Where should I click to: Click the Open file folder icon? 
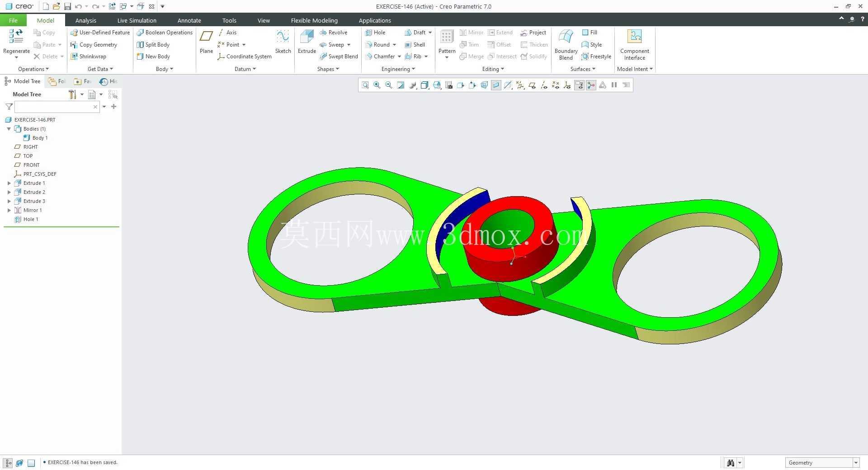click(x=56, y=6)
